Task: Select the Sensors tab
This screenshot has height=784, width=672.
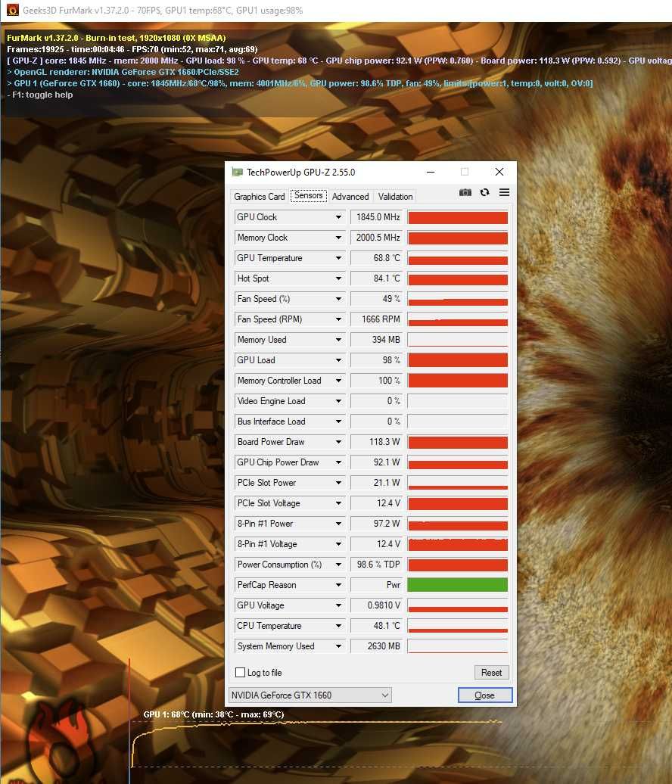Action: [x=309, y=195]
